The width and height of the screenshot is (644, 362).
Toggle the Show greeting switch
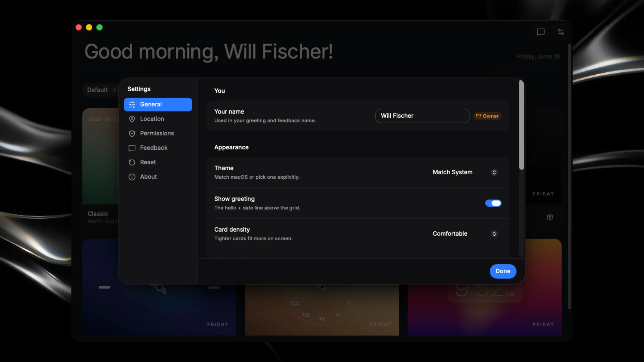coord(493,203)
